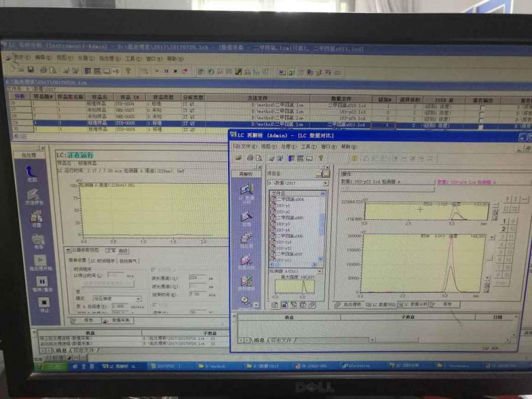This screenshot has width=532, height=399.
Task: Click the stop square in the main toolbar
Action: pyautogui.click(x=176, y=72)
